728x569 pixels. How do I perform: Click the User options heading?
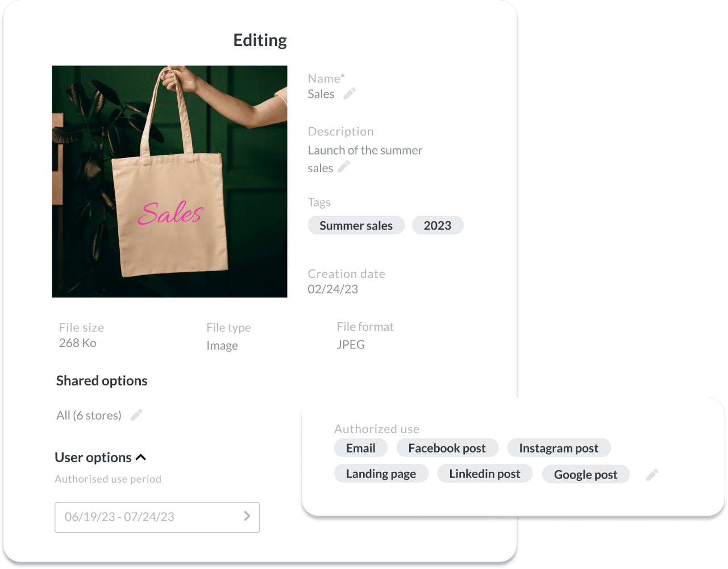pos(93,458)
